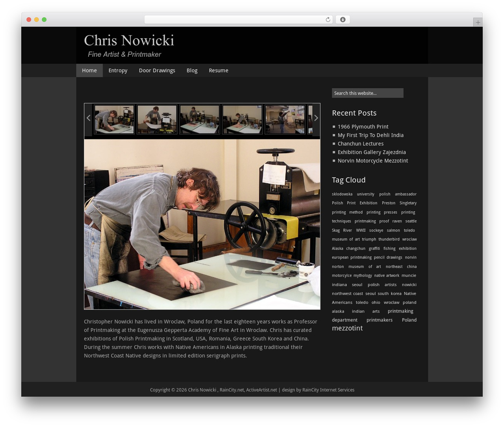
Task: Click the alaska indian arts tag
Action: [356, 311]
